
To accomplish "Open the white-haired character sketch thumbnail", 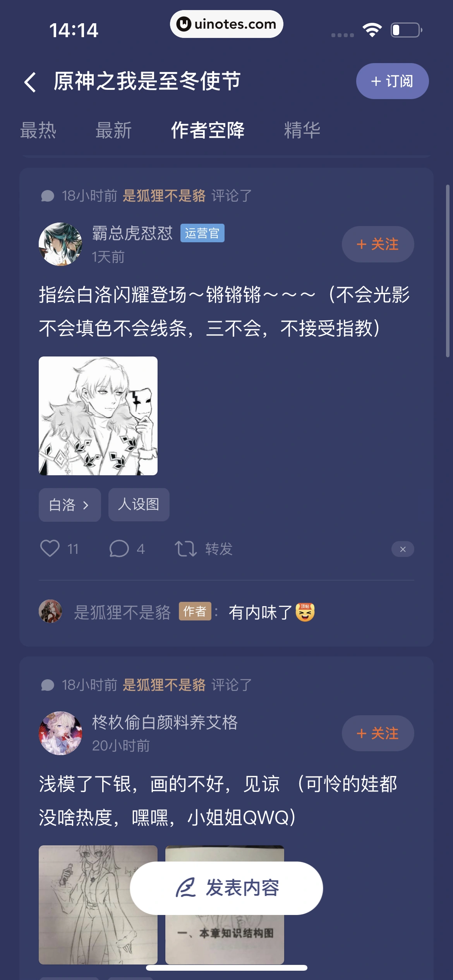I will [98, 416].
